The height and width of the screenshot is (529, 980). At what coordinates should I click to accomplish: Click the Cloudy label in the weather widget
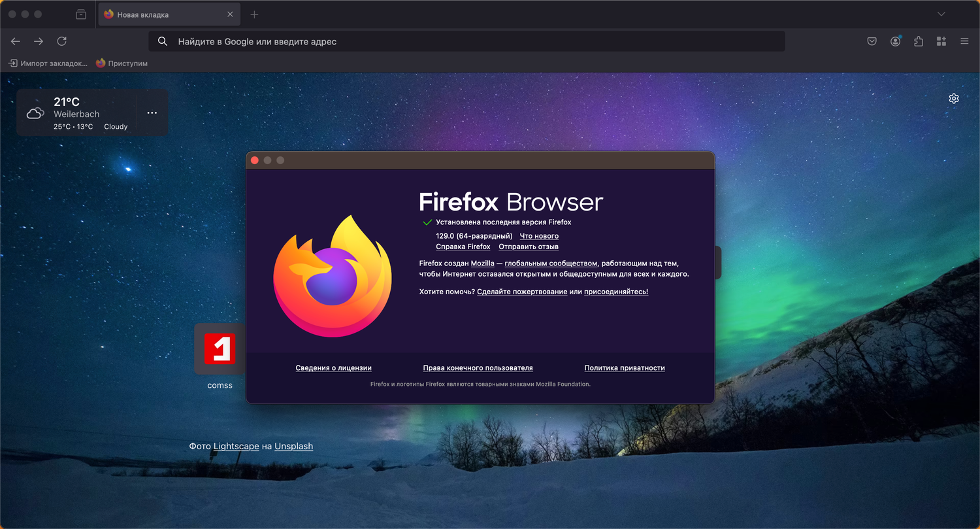click(116, 127)
